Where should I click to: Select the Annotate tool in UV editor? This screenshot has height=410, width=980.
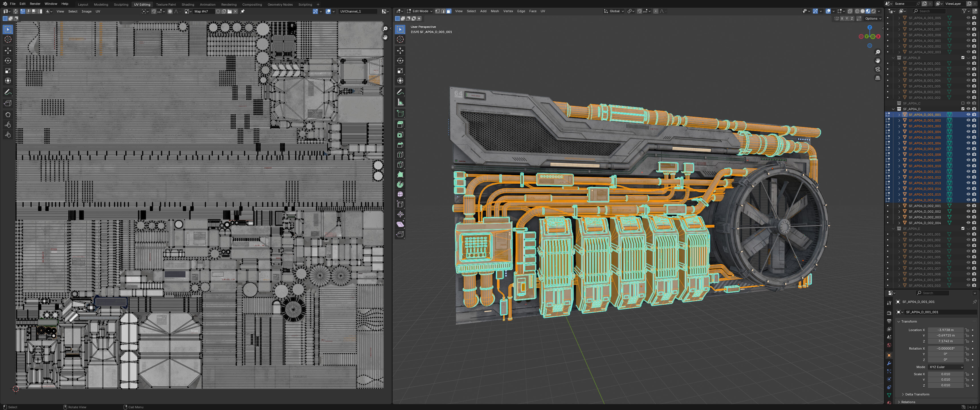(8, 92)
